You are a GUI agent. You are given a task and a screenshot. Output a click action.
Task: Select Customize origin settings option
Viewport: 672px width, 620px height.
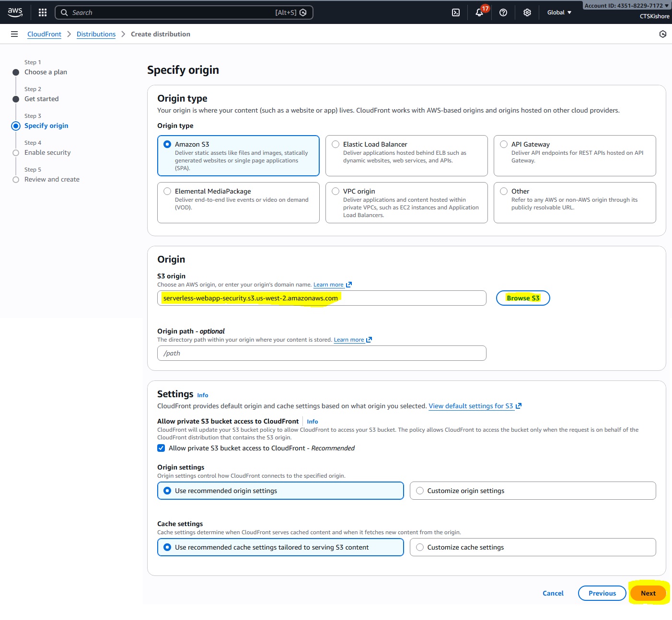[x=420, y=491]
